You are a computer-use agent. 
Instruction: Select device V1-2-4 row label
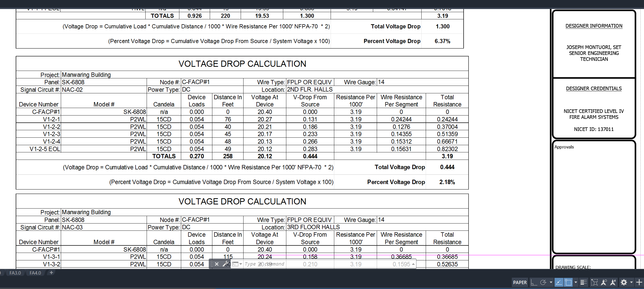click(52, 142)
